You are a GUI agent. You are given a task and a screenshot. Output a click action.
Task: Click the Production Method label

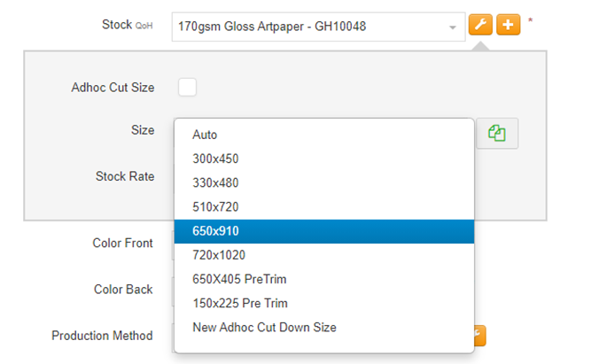point(102,336)
